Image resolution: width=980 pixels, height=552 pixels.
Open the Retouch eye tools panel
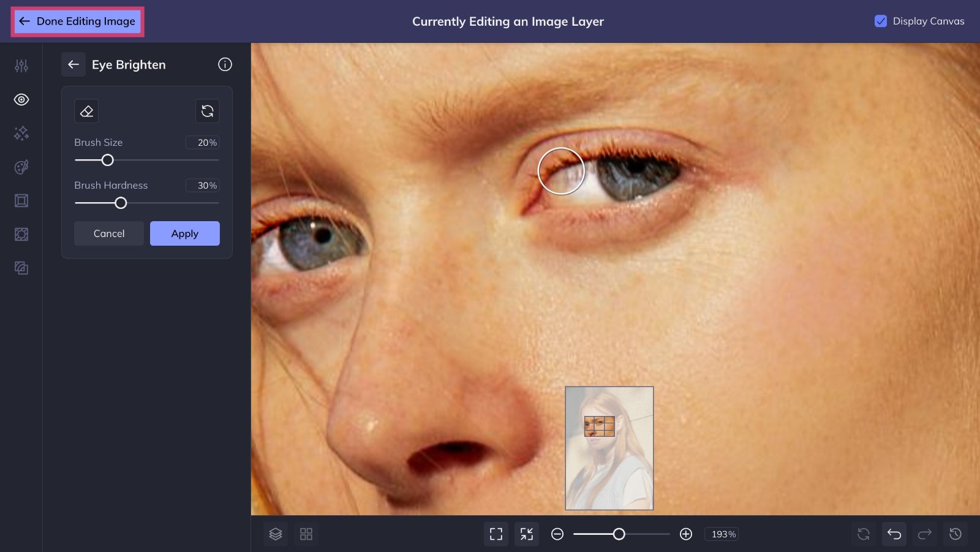coord(21,99)
